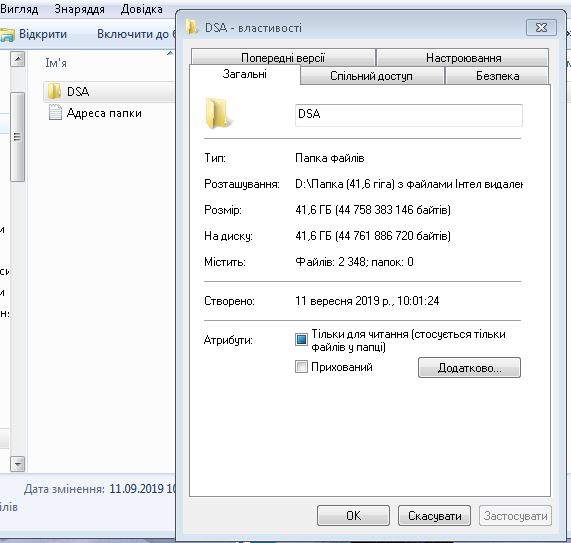Click the scroll down arrow in navigation pane
The image size is (571, 543).
pos(17,464)
